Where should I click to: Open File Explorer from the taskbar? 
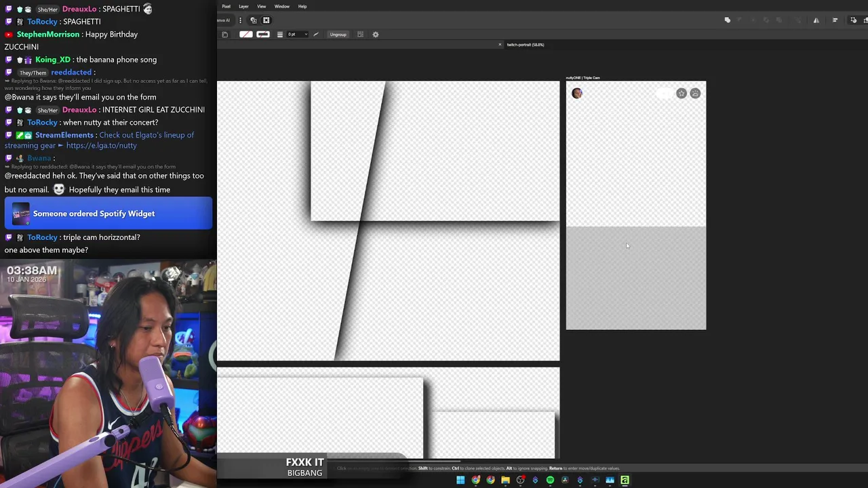[x=505, y=480]
